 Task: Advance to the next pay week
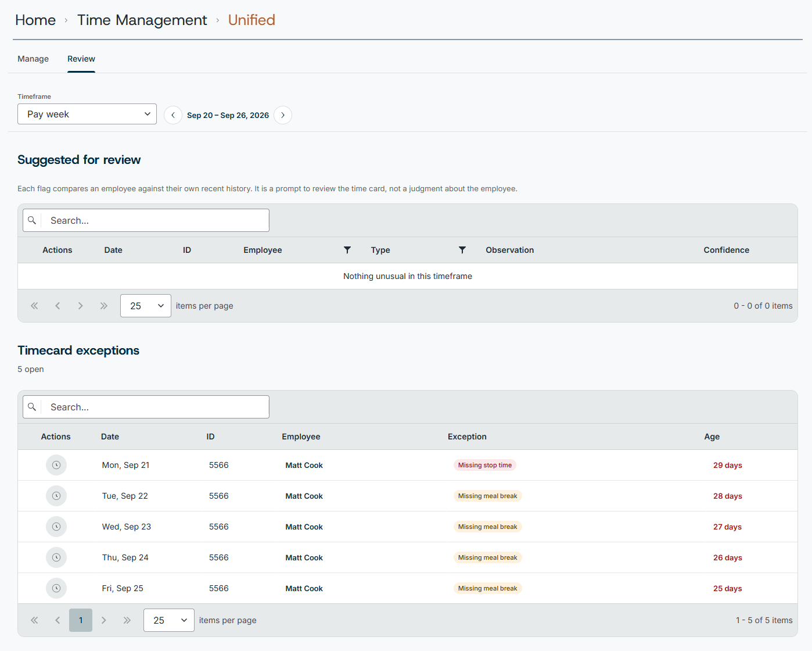[x=283, y=115]
